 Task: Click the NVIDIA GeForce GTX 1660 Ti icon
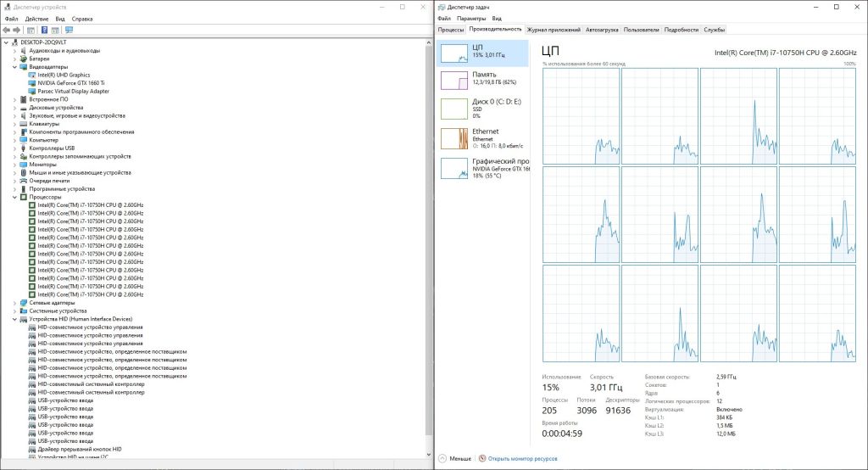32,83
